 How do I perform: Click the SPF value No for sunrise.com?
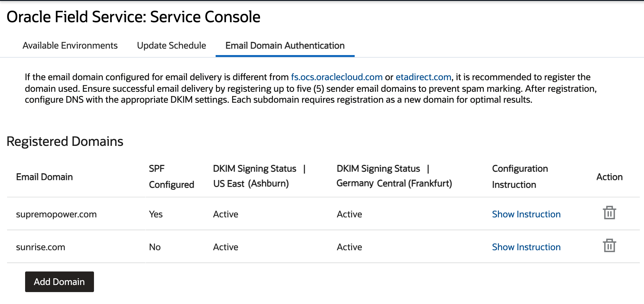click(x=155, y=247)
